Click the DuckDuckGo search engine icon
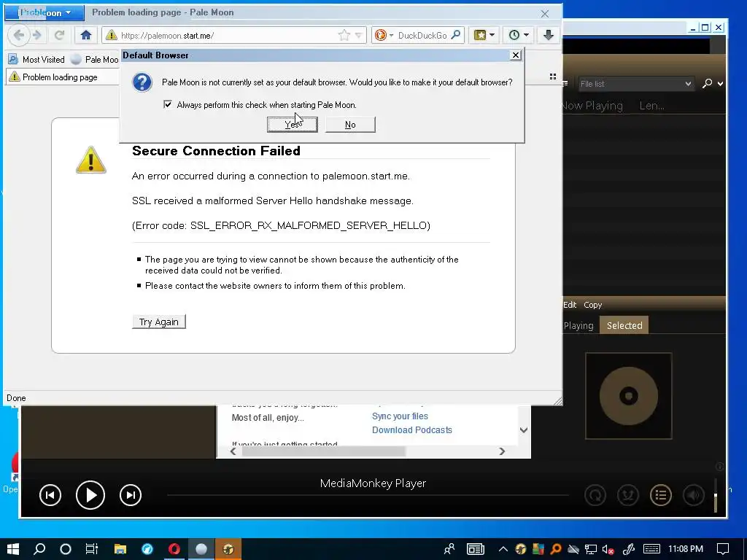747x560 pixels. tap(380, 35)
